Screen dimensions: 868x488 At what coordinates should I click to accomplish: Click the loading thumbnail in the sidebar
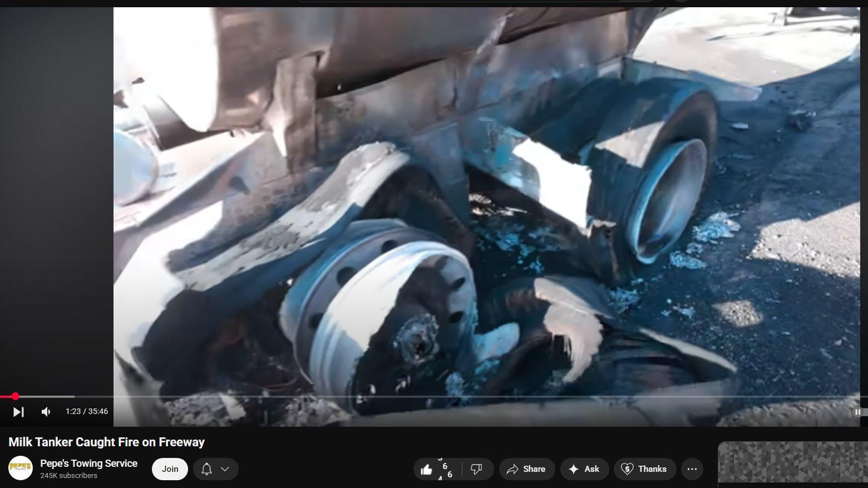[x=792, y=462]
